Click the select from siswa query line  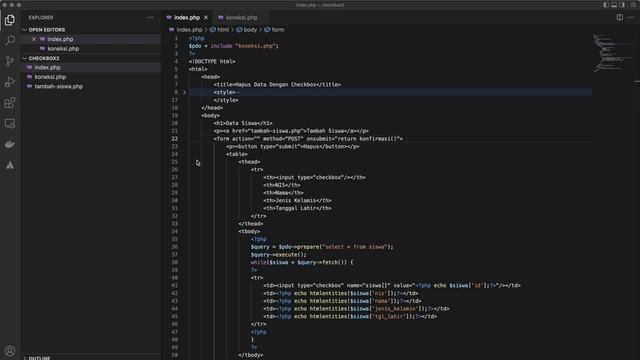click(322, 247)
